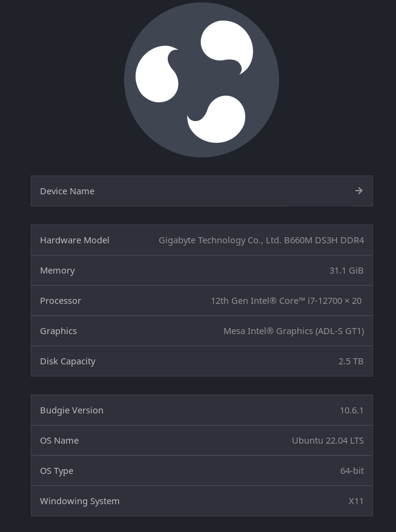Open the Device Name row label
Screen dimensions: 396x532
coord(67,191)
